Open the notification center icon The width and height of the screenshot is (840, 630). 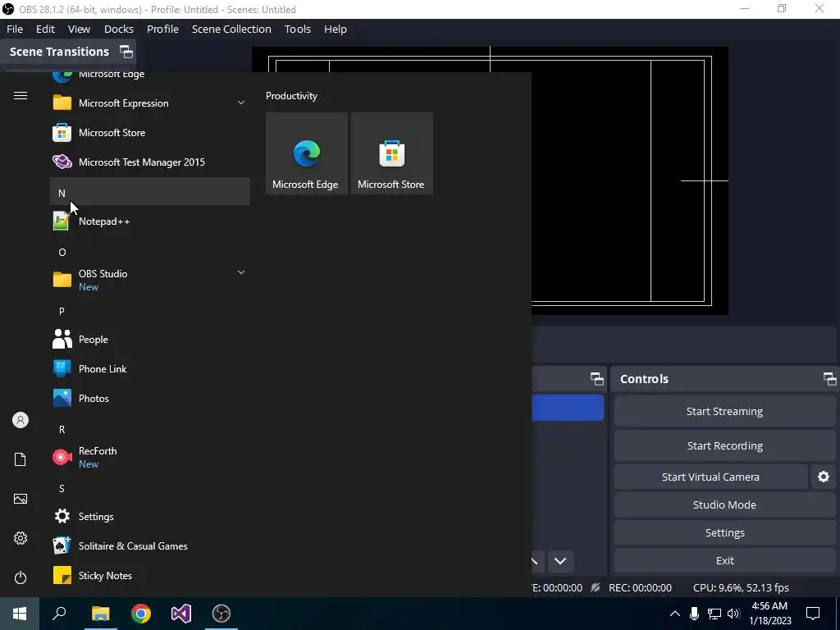813,614
